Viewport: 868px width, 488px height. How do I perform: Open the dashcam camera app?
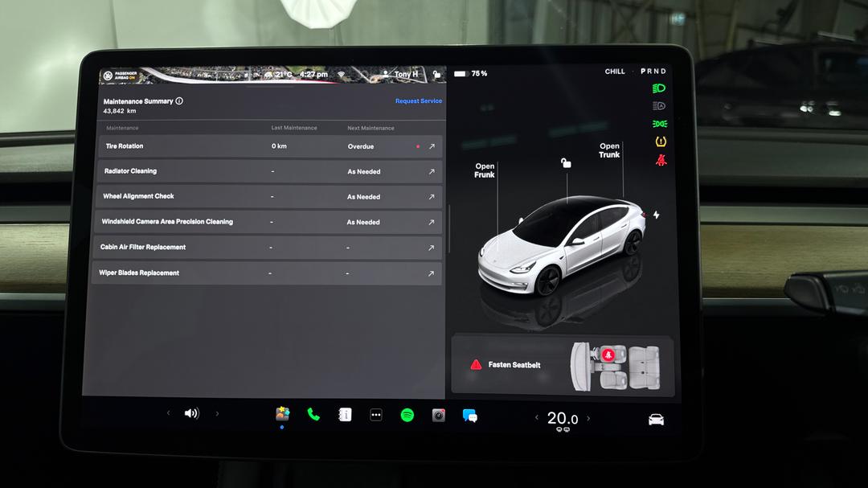point(439,415)
